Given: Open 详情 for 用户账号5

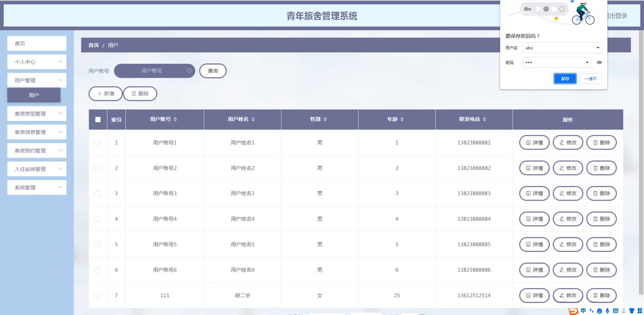Looking at the screenshot, I should tap(535, 244).
